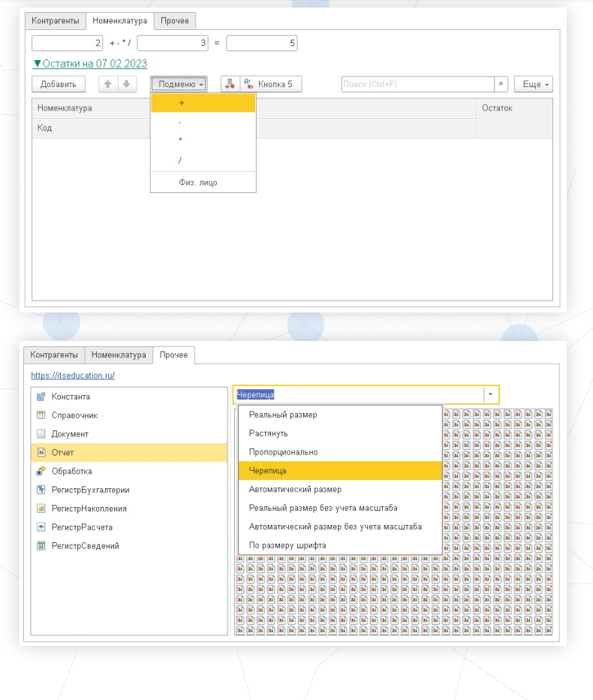Select the Справочник item in the list
The height and width of the screenshot is (700, 593).
coord(74,415)
